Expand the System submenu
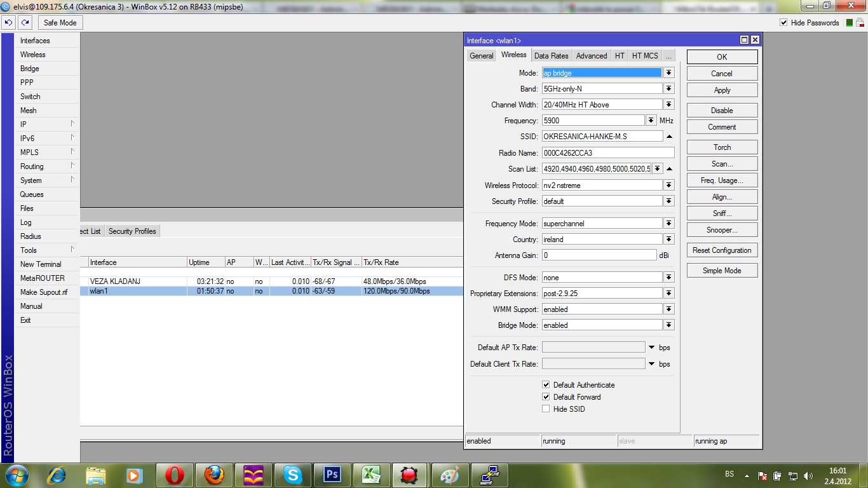 pyautogui.click(x=47, y=180)
